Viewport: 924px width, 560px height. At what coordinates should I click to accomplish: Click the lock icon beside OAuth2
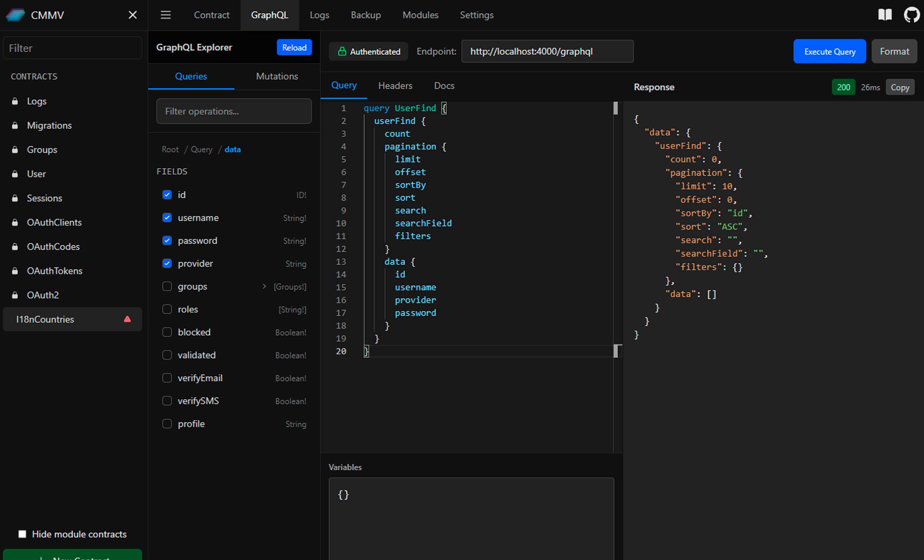click(x=15, y=295)
